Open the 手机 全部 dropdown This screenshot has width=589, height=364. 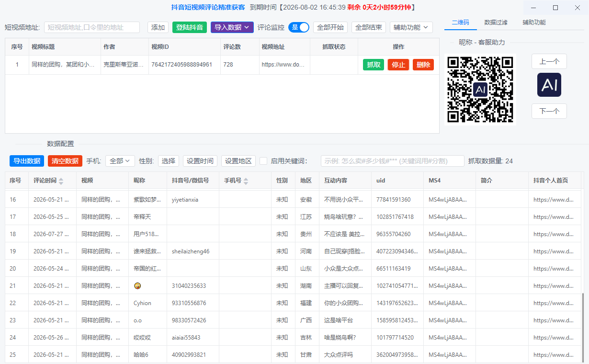coord(120,161)
